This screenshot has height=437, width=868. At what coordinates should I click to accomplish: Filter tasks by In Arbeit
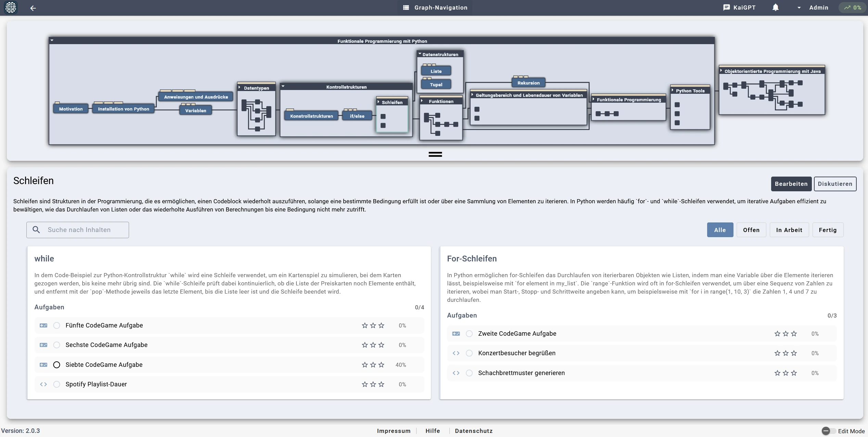pos(789,230)
